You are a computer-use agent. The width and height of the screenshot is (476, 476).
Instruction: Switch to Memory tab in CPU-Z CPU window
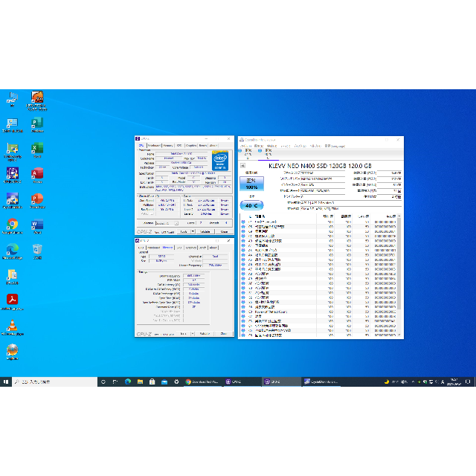tap(168, 146)
